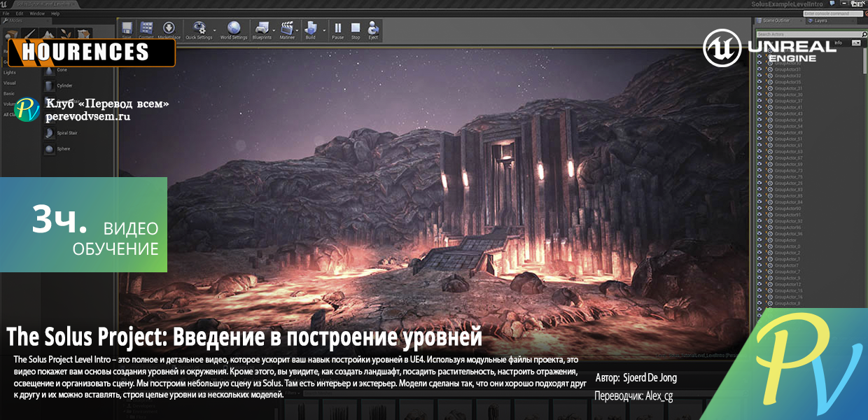This screenshot has width=868, height=420.
Task: Stop the running simulation
Action: coord(356,29)
